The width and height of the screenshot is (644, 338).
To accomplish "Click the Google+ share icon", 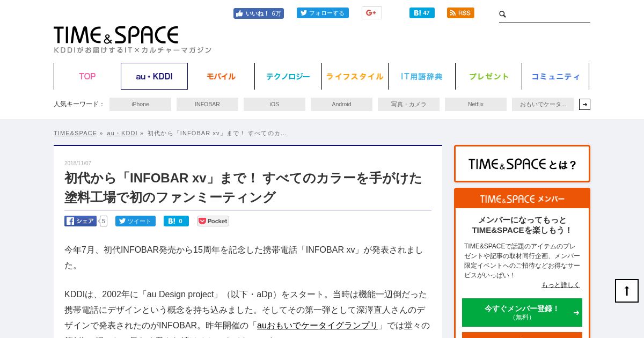I will (x=371, y=13).
